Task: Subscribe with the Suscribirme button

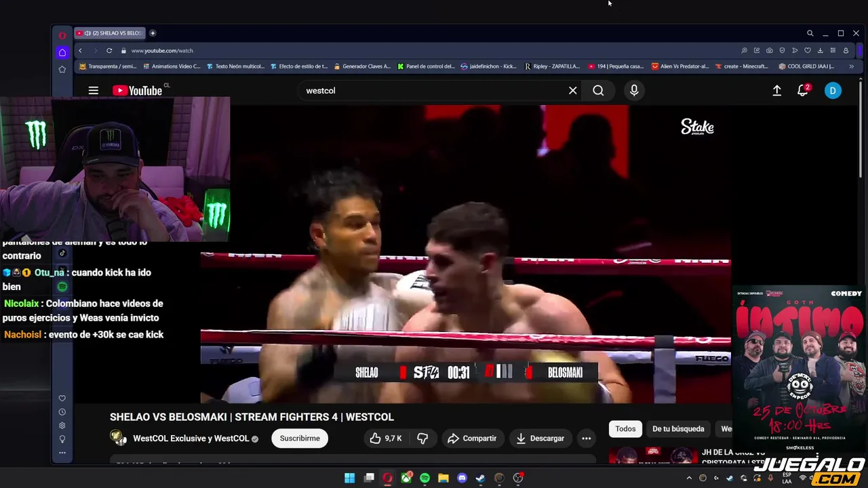Action: tap(300, 439)
